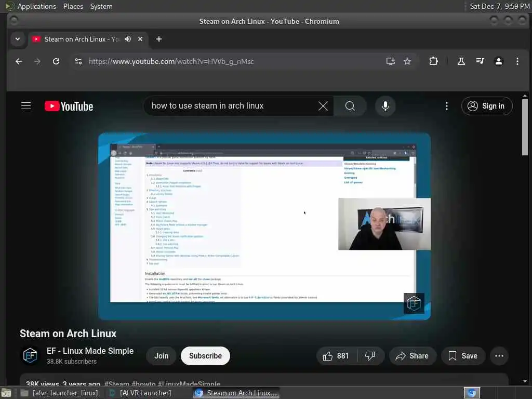Image resolution: width=532 pixels, height=399 pixels.
Task: Click the #Steam hashtag
Action: click(x=117, y=384)
